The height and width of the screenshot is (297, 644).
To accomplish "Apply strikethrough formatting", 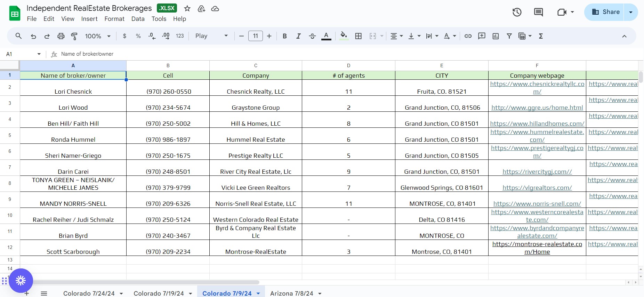I will (312, 36).
